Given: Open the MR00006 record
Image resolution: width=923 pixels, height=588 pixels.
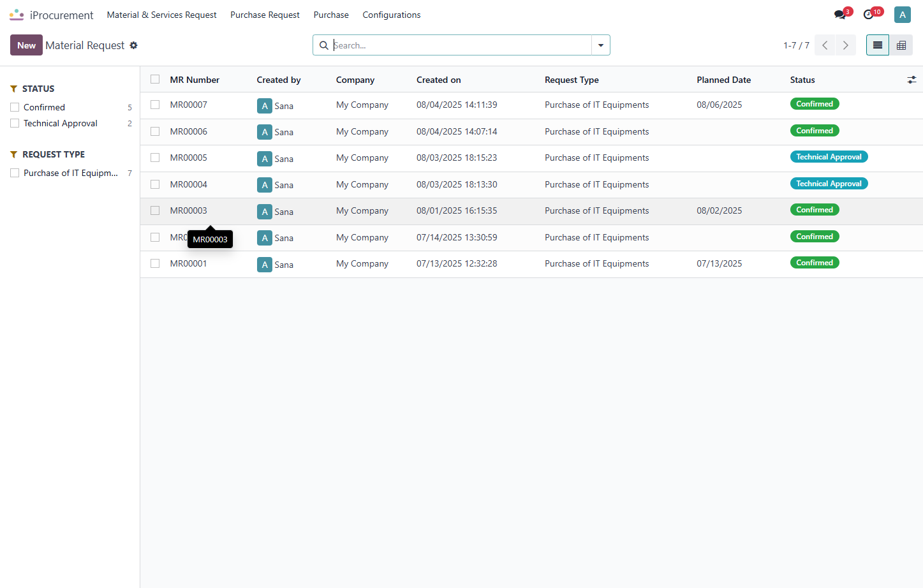Looking at the screenshot, I should [188, 131].
